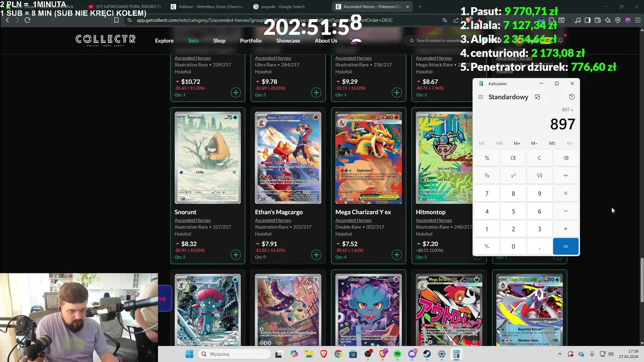Click Calculator memory add M+
Image resolution: width=644 pixels, height=362 pixels.
(517, 143)
